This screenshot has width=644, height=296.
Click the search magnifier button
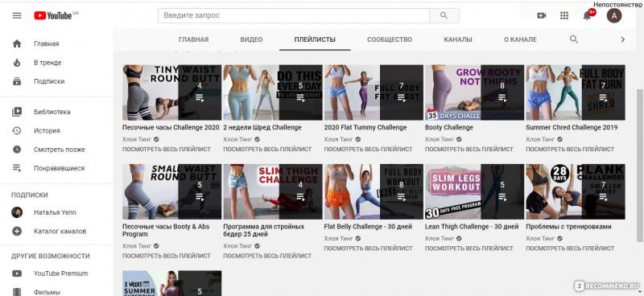444,15
